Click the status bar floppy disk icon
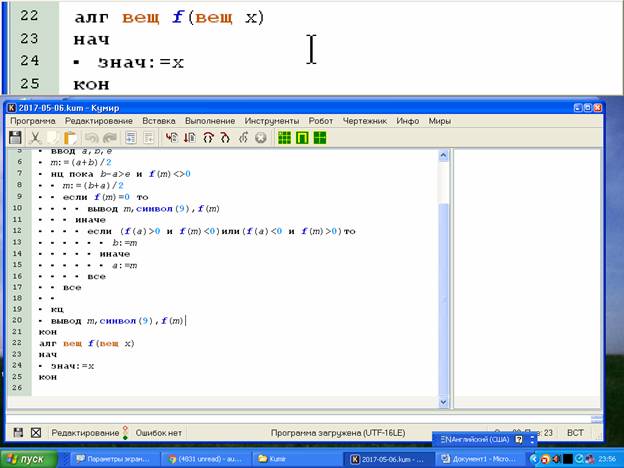Image resolution: width=624 pixels, height=468 pixels. point(18,433)
